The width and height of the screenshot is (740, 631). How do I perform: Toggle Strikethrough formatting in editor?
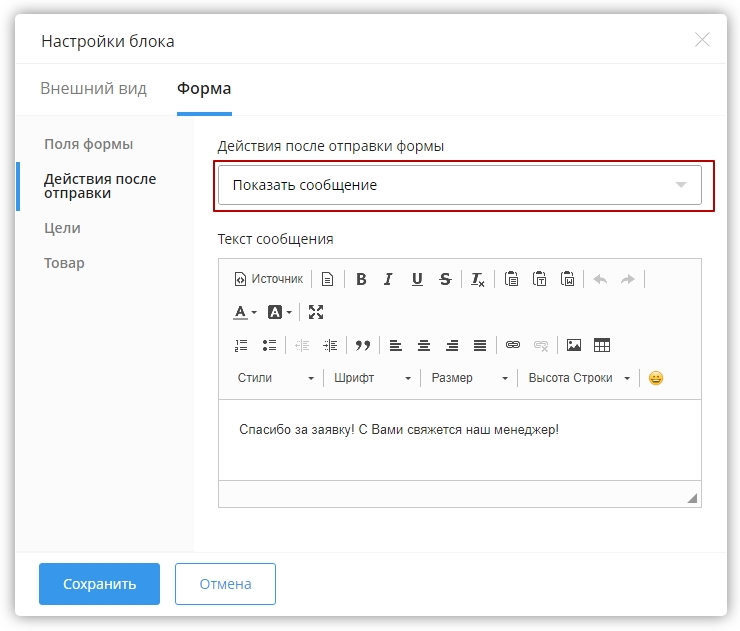445,280
